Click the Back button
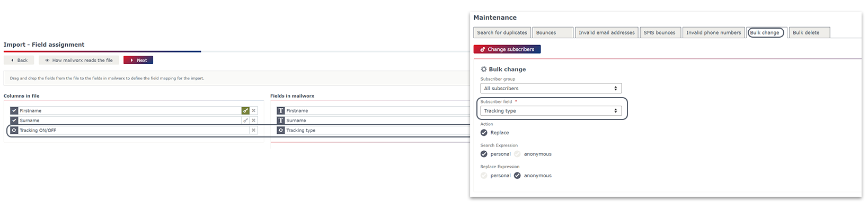 (x=19, y=61)
